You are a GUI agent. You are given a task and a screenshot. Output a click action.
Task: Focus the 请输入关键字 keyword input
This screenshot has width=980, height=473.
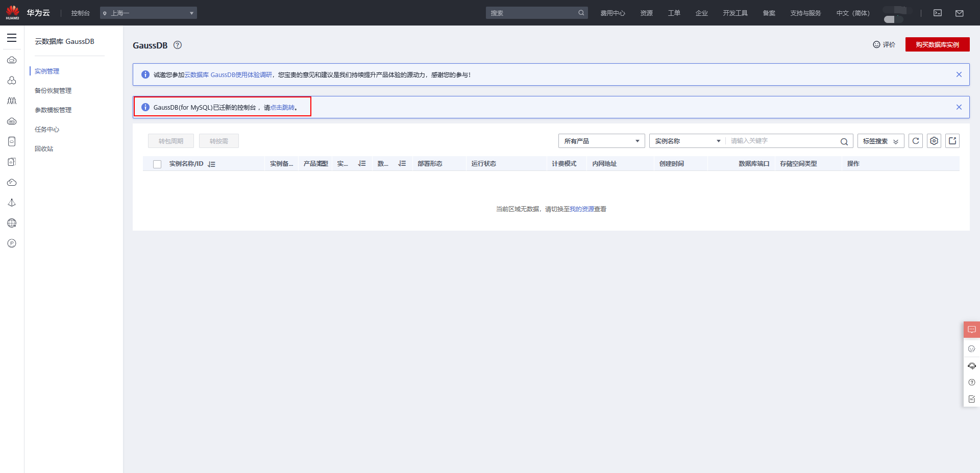click(x=782, y=141)
